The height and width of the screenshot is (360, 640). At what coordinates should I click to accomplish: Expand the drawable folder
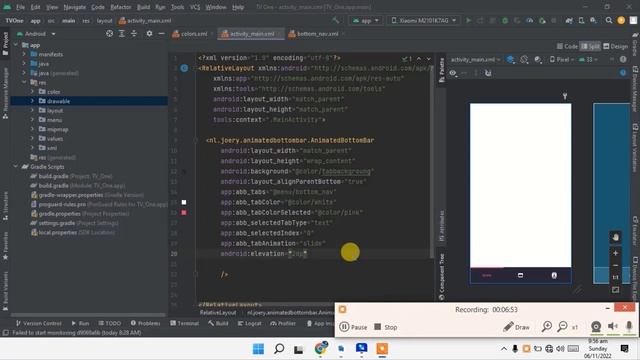click(32, 101)
